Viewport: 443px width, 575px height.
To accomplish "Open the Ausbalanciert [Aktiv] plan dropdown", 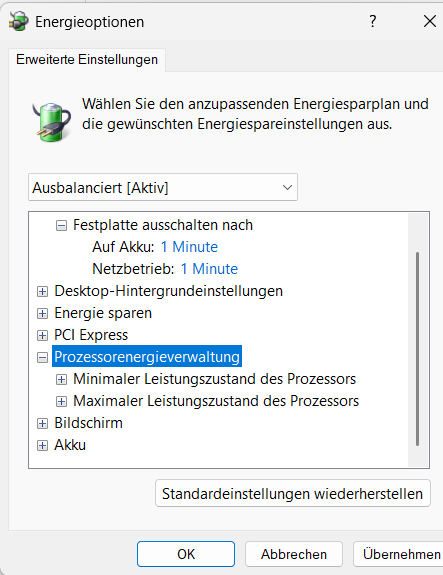I will click(x=163, y=187).
